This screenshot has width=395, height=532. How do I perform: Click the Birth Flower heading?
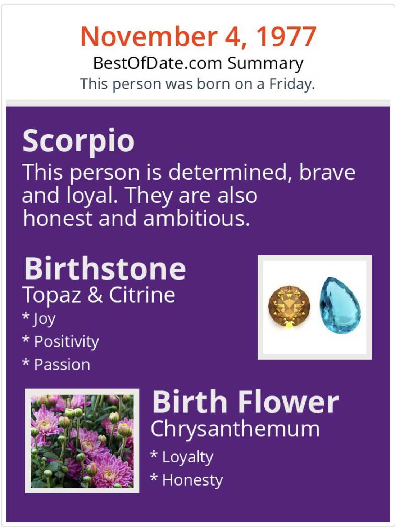pyautogui.click(x=245, y=402)
